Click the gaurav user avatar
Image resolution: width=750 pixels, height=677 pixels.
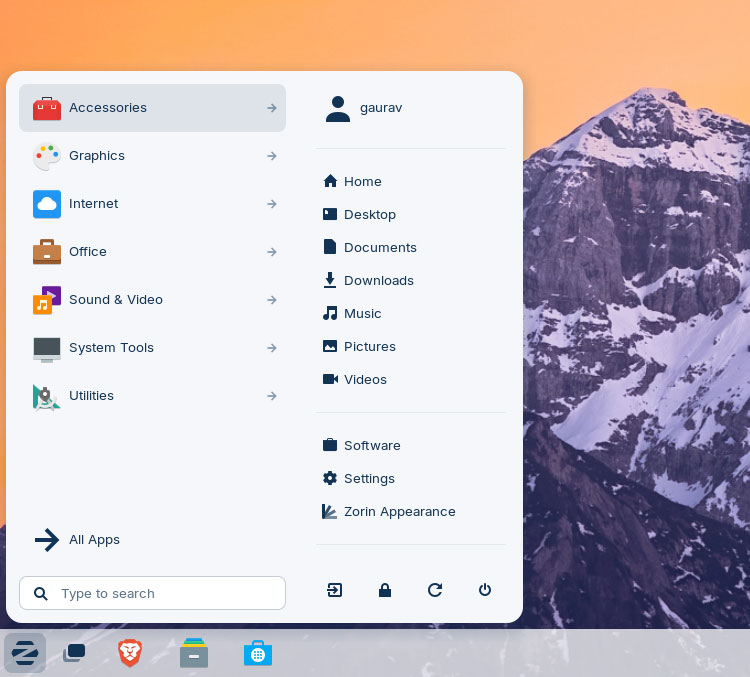coord(338,109)
